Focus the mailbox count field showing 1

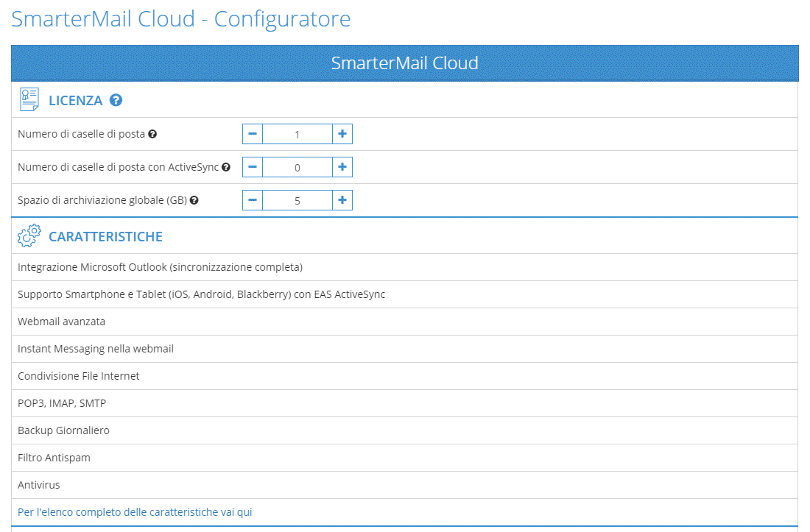point(297,134)
